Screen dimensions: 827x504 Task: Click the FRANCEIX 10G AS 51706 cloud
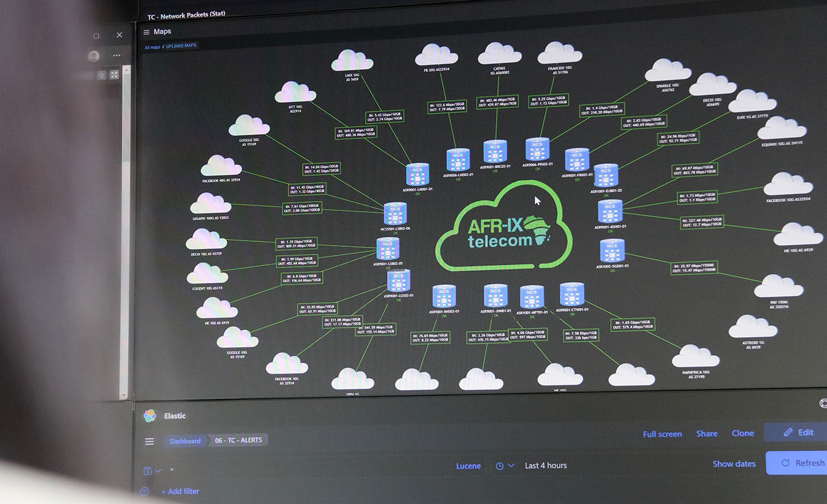[560, 53]
